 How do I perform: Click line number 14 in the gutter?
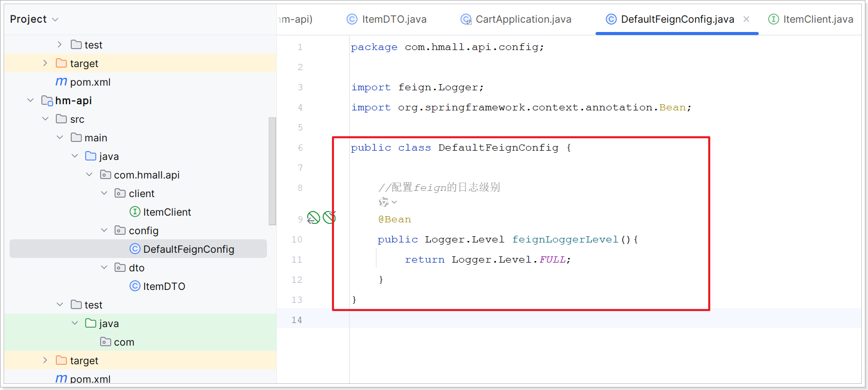(x=297, y=320)
